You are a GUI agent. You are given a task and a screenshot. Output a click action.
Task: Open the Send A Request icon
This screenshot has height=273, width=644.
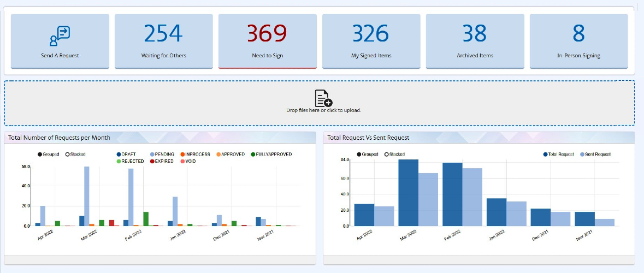click(60, 35)
